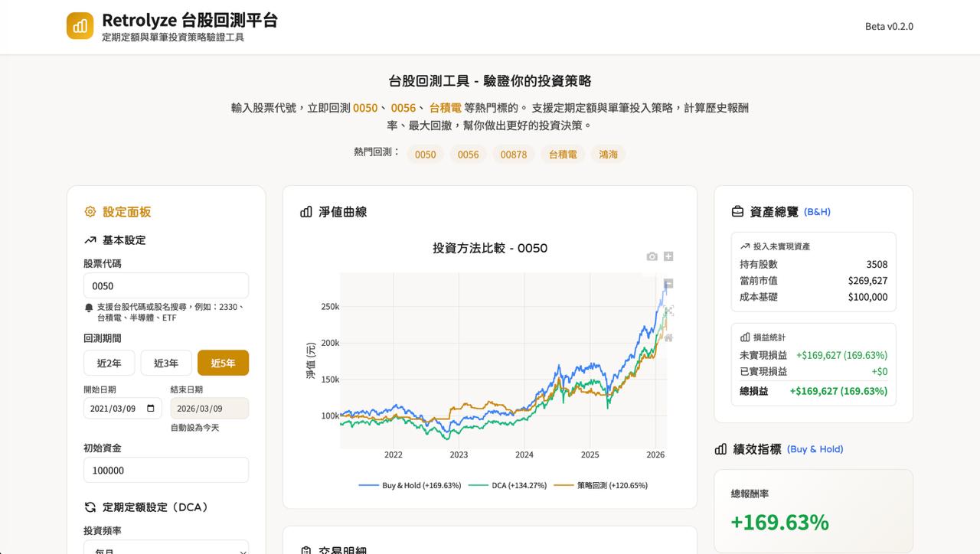
Task: Reset chart axes with home icon
Action: coord(668,337)
